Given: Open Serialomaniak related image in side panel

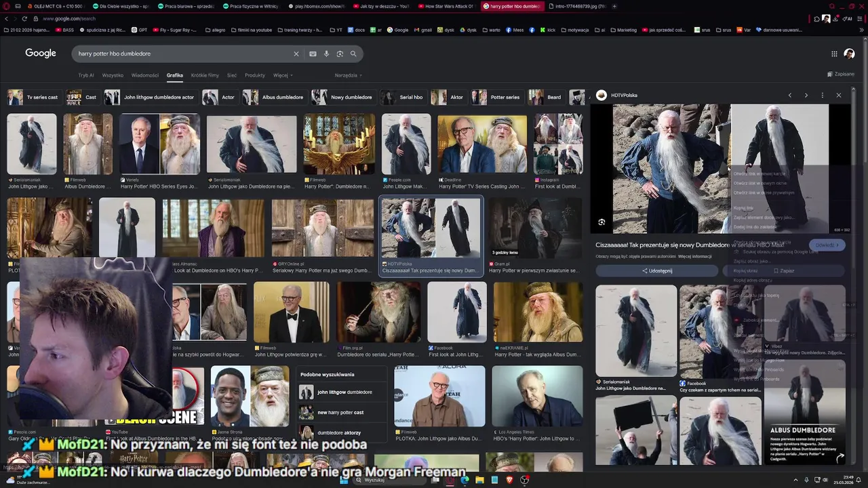Looking at the screenshot, I should point(636,331).
